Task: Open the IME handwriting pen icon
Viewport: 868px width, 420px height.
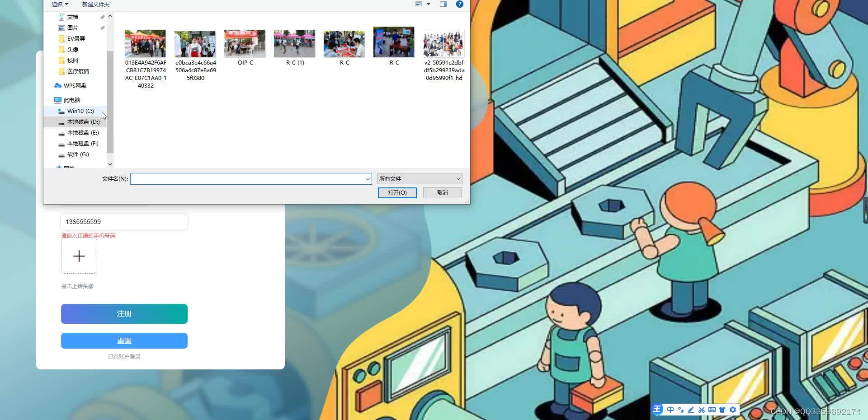Action: coord(691,410)
